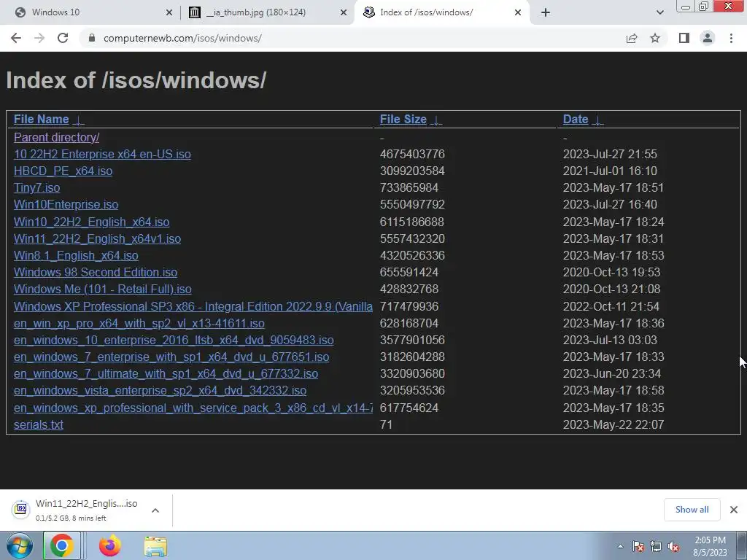Click the date 2021-Jul-01 16:10

pos(610,171)
